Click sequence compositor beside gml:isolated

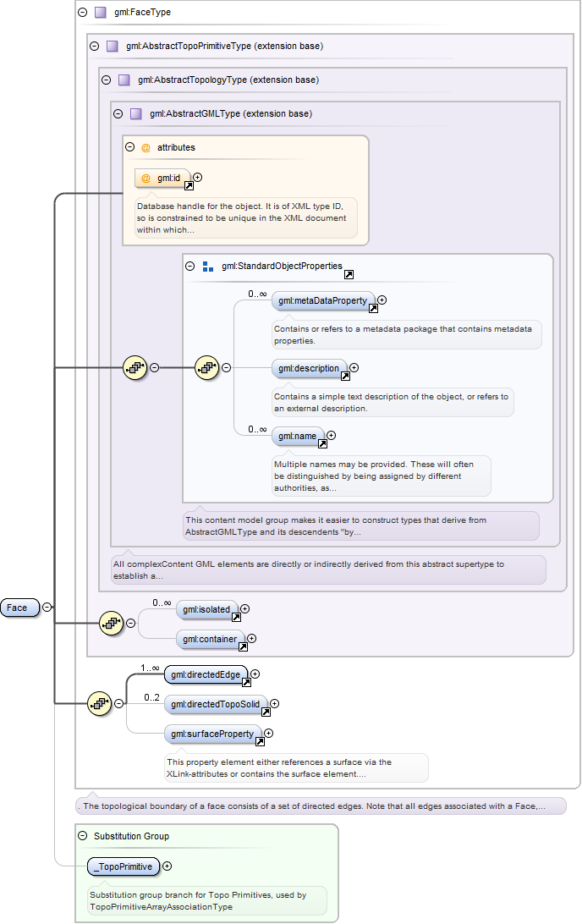pos(112,623)
